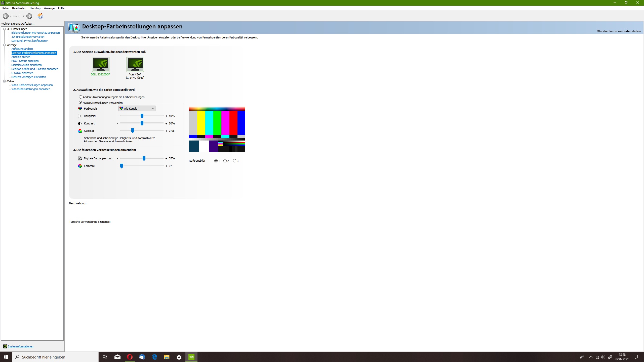The height and width of the screenshot is (362, 644).
Task: Open the Hilfe menu
Action: tap(61, 8)
